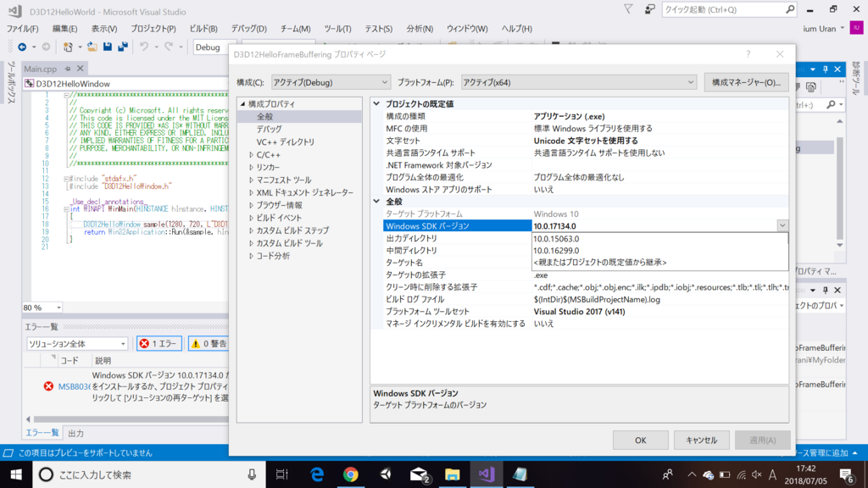Click red error icon beside MSB8036
This screenshot has height=488, width=868.
tap(48, 386)
